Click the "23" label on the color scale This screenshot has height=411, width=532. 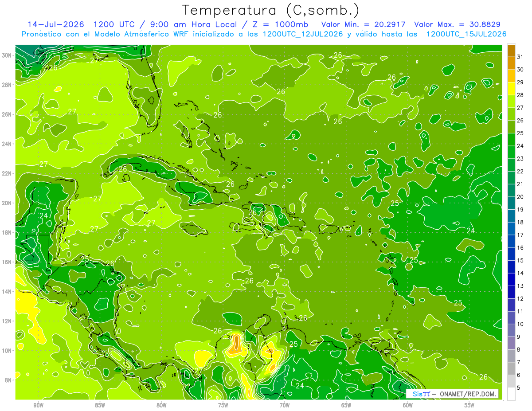click(x=520, y=159)
